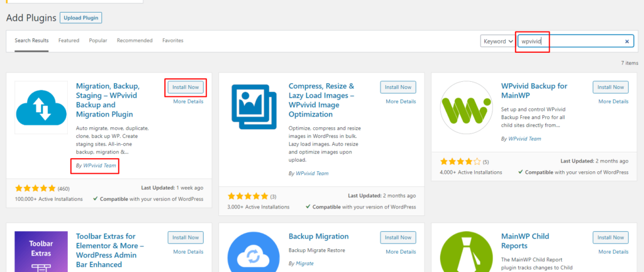Open More Details for WPvivid Backup for MainWP
Viewport: 644px width, 272px height.
point(613,101)
